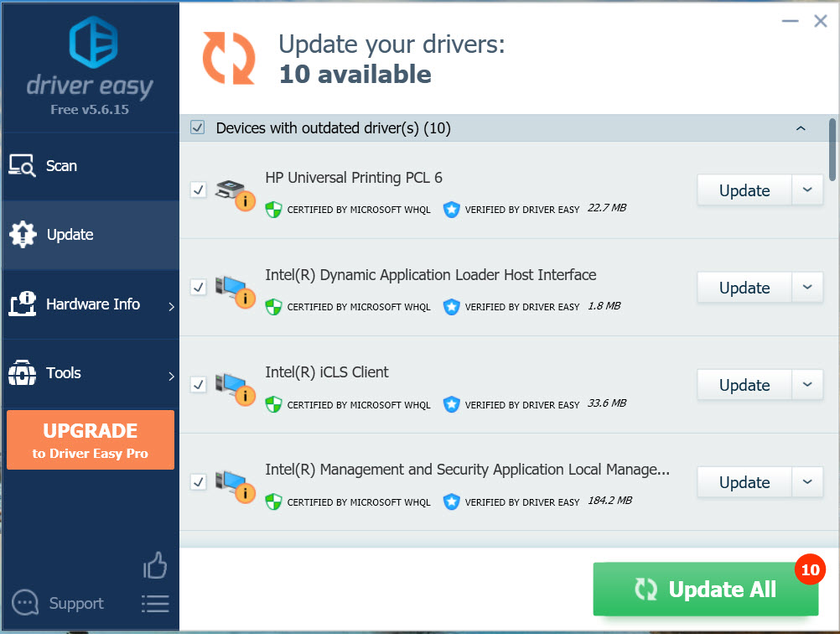Open dropdown arrow beside iCLS Client Update
This screenshot has height=634, width=840.
[x=807, y=385]
